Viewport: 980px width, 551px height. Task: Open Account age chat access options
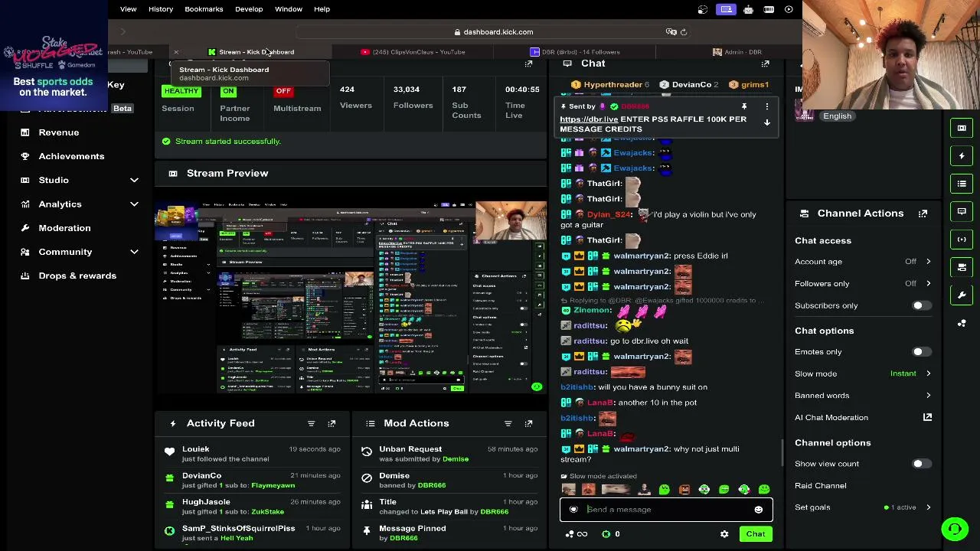click(863, 262)
